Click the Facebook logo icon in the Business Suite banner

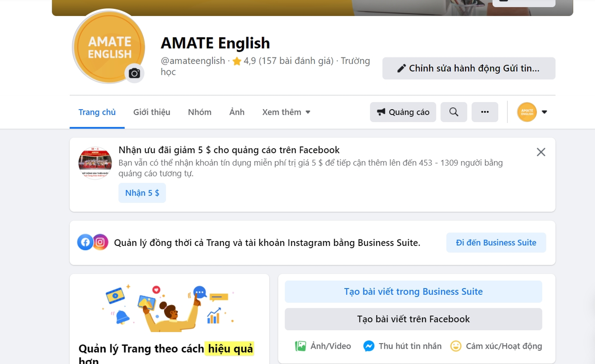pyautogui.click(x=85, y=242)
